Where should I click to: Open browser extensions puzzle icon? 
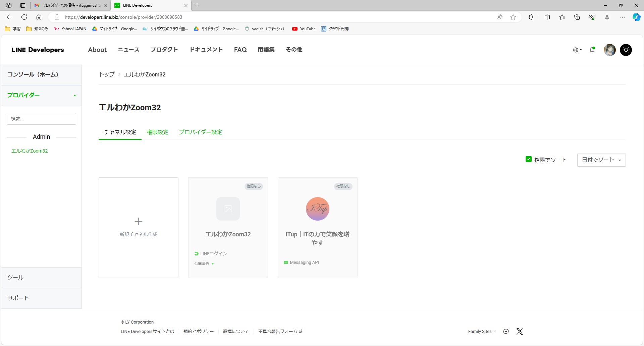pos(531,17)
